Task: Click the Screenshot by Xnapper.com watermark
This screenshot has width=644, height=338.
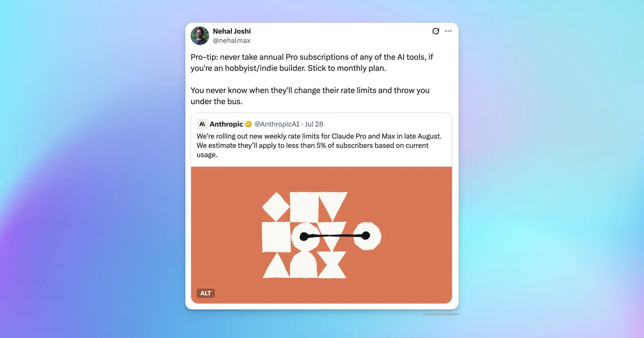Action: (440, 314)
